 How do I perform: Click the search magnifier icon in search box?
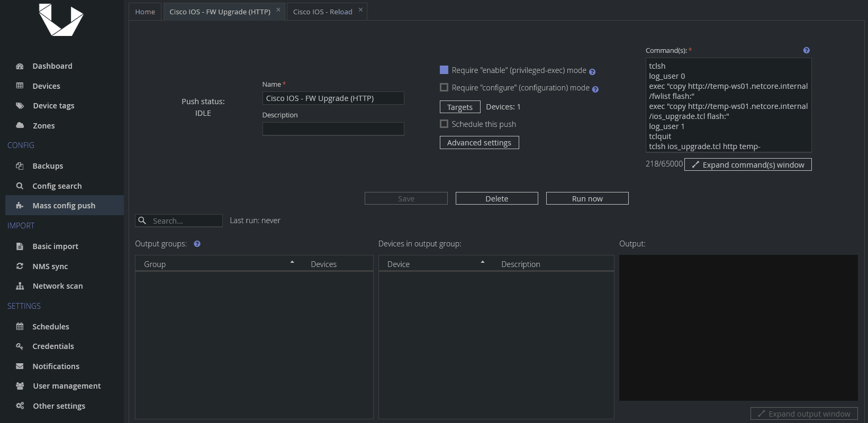tap(142, 220)
